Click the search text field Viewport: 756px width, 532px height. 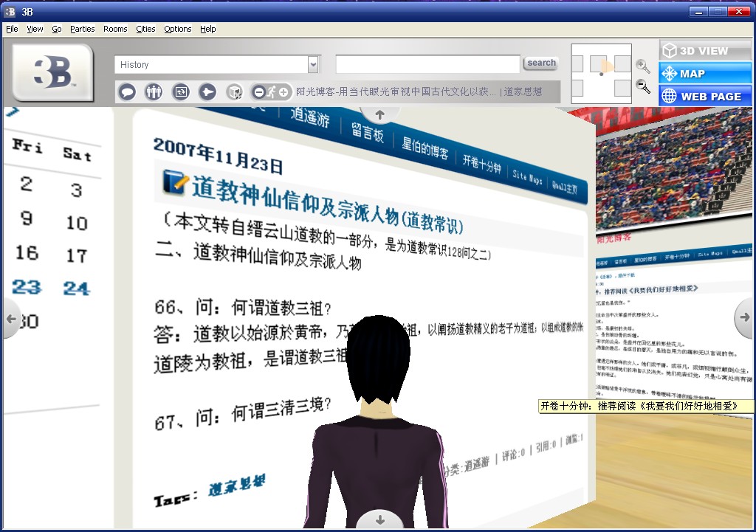point(427,64)
